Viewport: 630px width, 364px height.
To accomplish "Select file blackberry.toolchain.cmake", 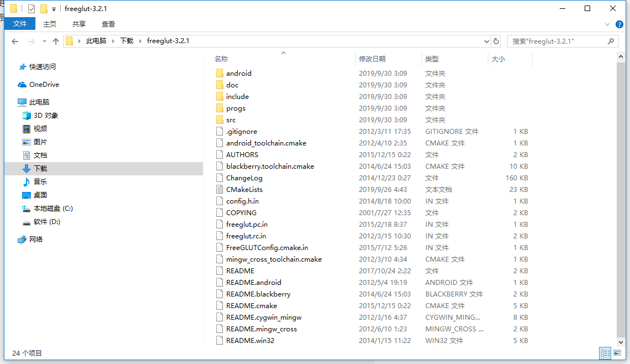I will click(x=270, y=167).
